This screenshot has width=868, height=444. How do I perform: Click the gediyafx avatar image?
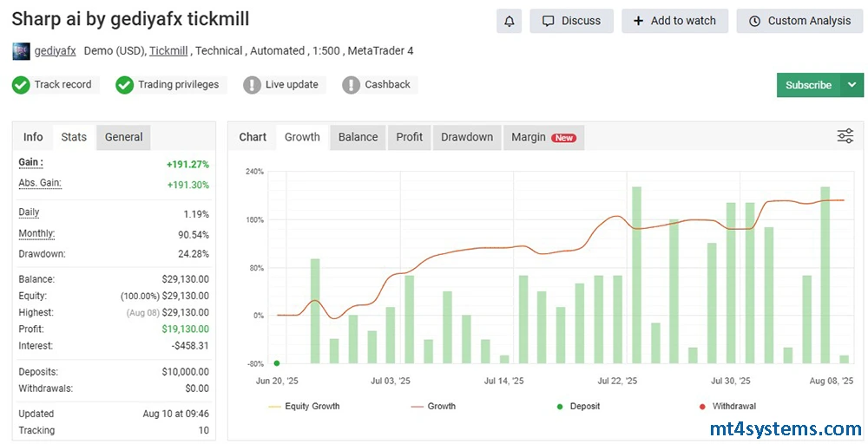click(x=21, y=51)
